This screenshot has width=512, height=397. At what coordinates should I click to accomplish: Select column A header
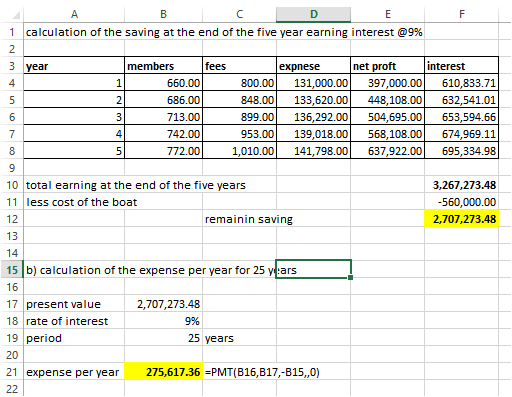tap(74, 14)
